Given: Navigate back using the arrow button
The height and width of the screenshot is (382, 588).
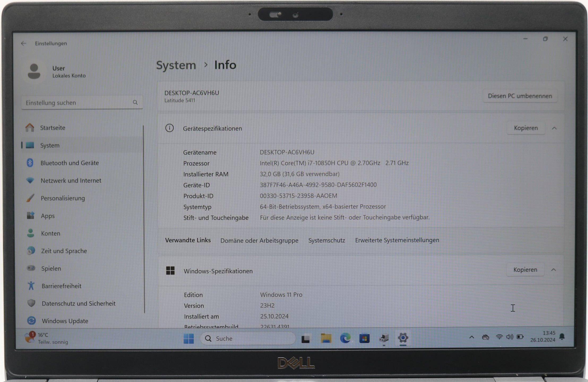Looking at the screenshot, I should click(x=23, y=43).
